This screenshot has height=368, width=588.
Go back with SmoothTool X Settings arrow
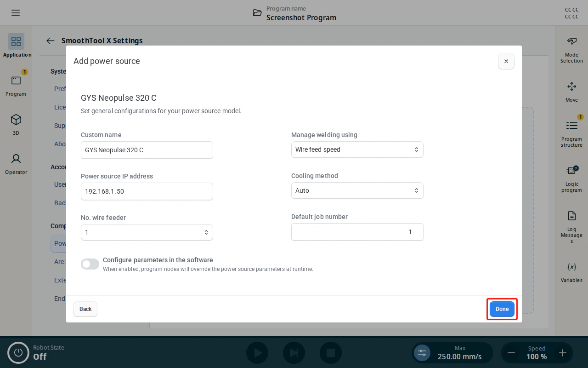point(51,40)
